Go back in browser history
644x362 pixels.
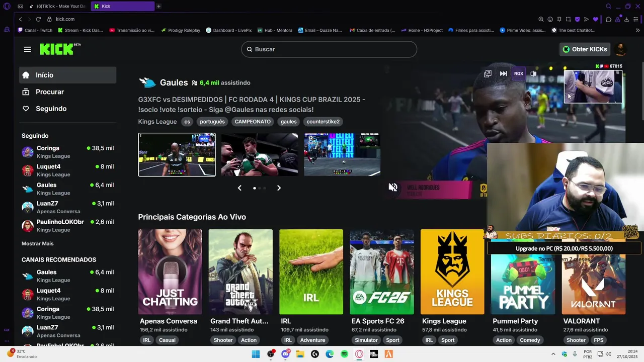click(x=20, y=19)
